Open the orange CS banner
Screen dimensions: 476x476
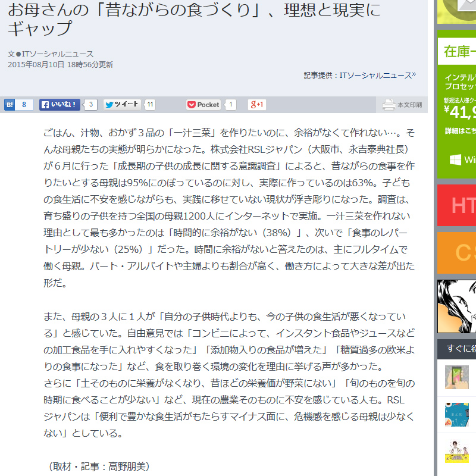point(457,252)
